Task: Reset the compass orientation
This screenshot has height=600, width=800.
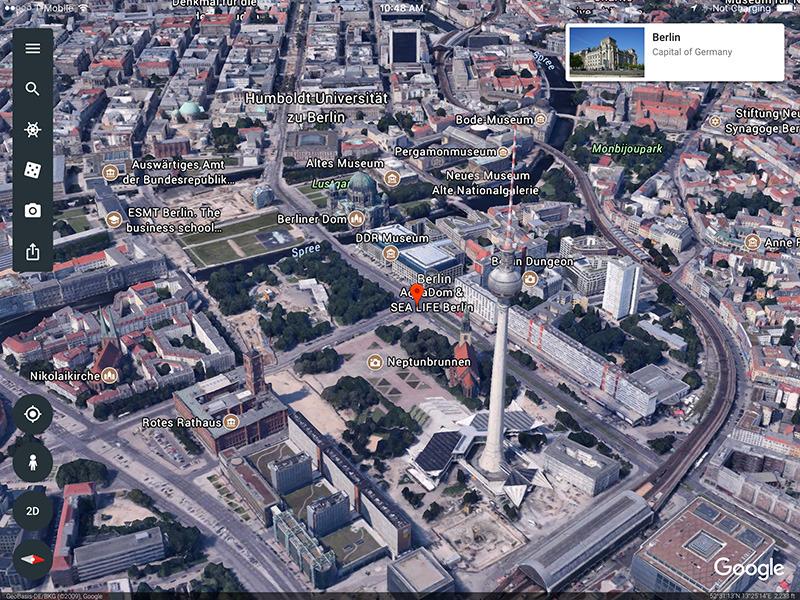Action: tap(33, 559)
